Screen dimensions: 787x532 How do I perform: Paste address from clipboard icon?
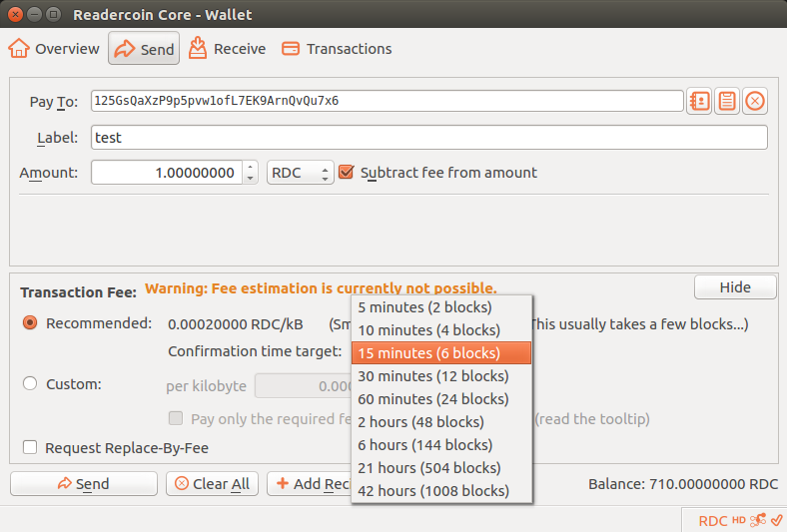click(x=727, y=101)
